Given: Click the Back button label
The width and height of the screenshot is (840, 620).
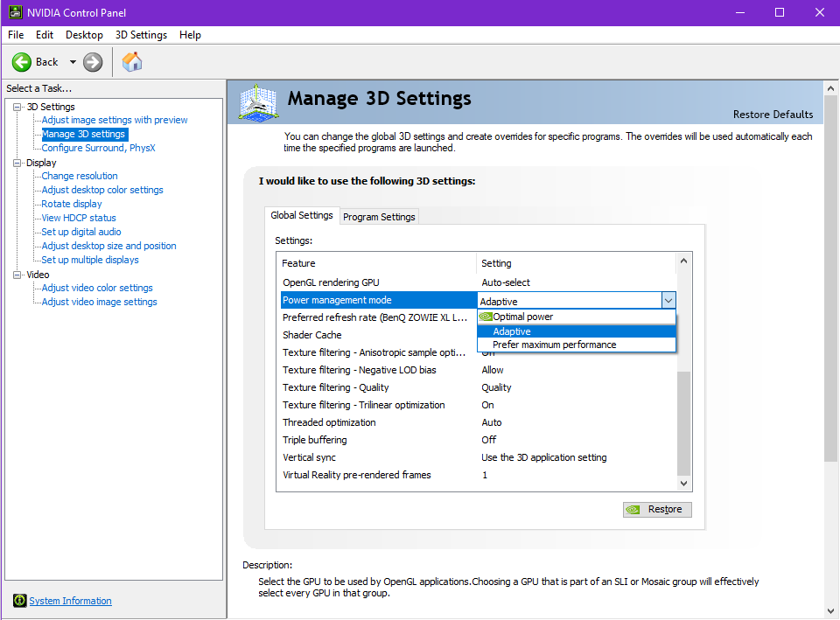Looking at the screenshot, I should pos(46,62).
